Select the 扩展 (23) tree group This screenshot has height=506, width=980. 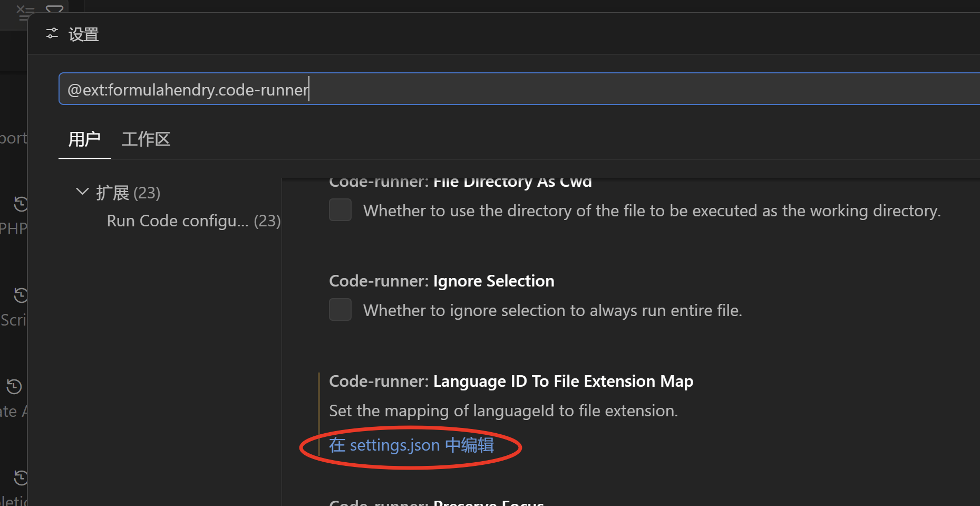(x=128, y=193)
